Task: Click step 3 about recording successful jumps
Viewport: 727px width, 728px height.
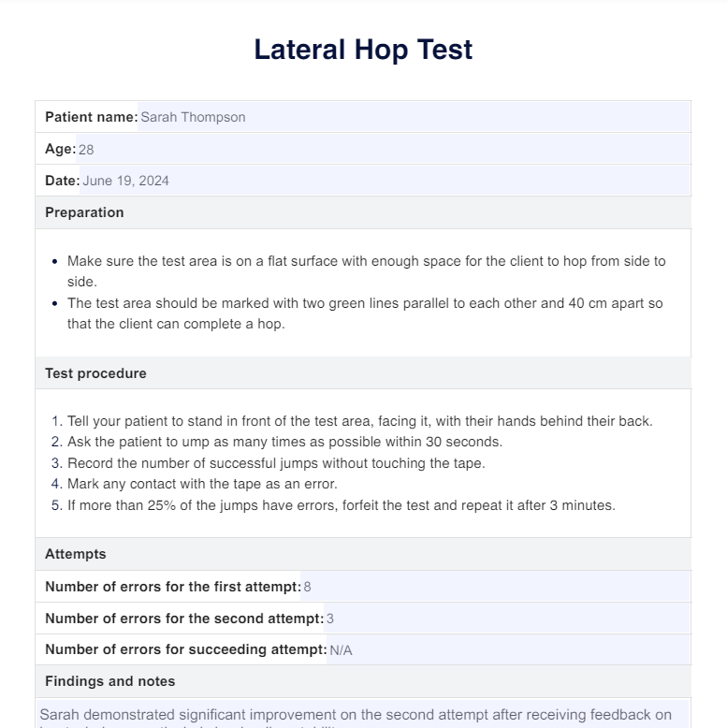Action: pos(276,463)
